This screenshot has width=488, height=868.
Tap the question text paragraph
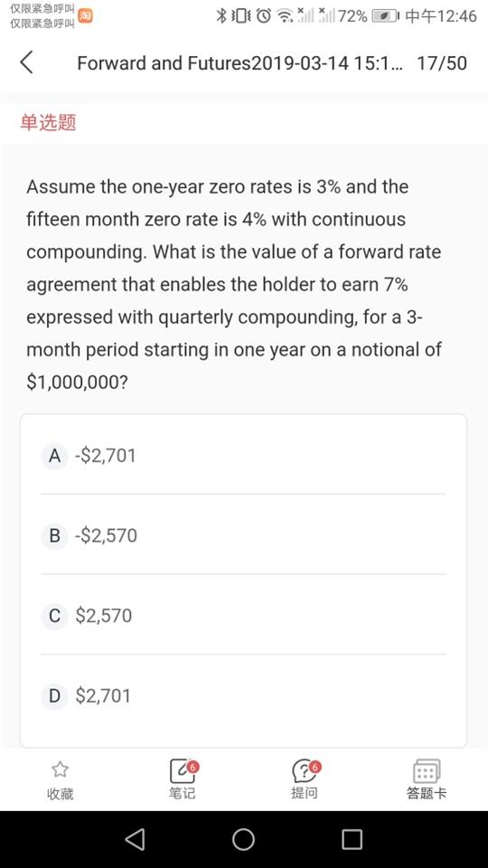[234, 285]
